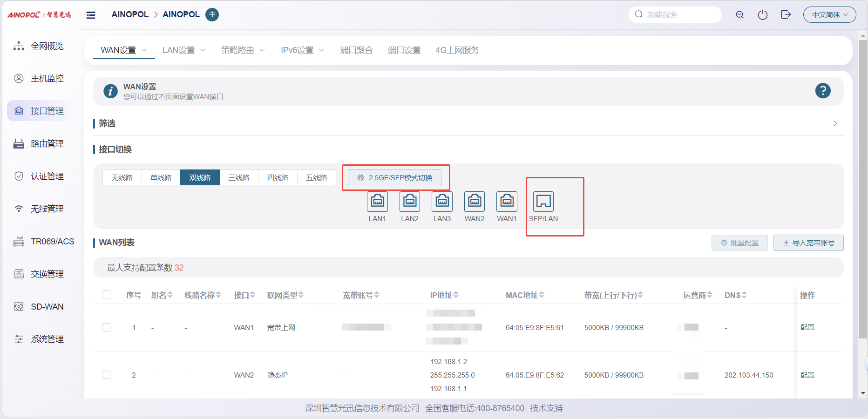Image resolution: width=868 pixels, height=419 pixels.
Task: Click the power icon in top bar
Action: click(x=762, y=15)
